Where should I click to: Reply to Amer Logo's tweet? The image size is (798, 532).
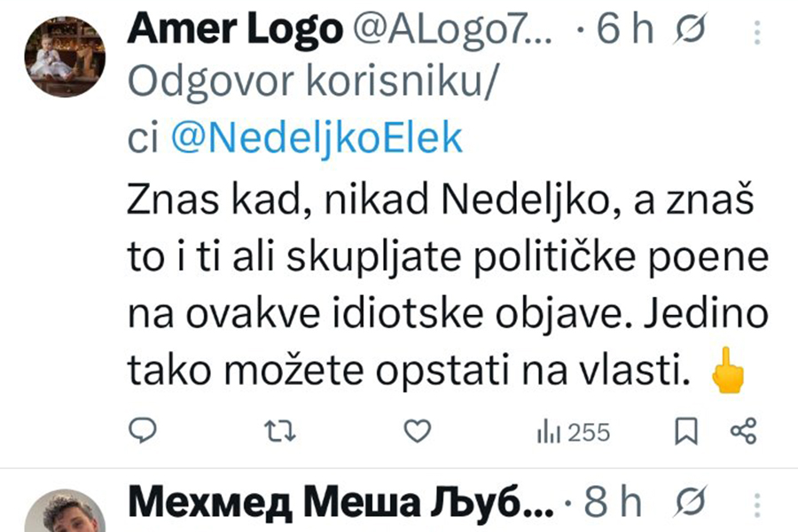click(x=143, y=432)
